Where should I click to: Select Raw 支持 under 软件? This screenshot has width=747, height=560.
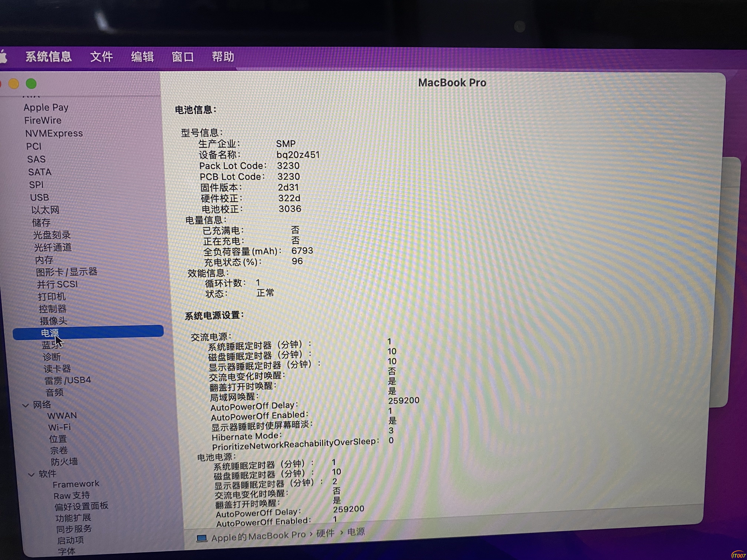tap(72, 496)
